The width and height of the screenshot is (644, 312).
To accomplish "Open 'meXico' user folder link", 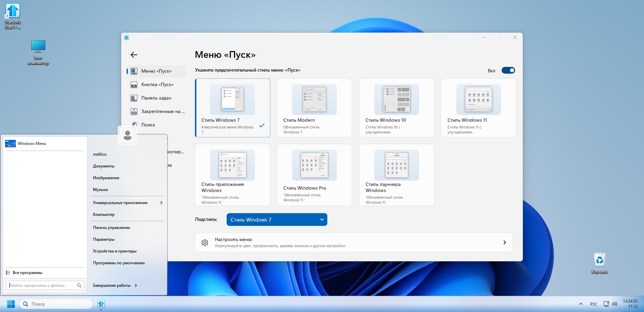I will [x=100, y=154].
